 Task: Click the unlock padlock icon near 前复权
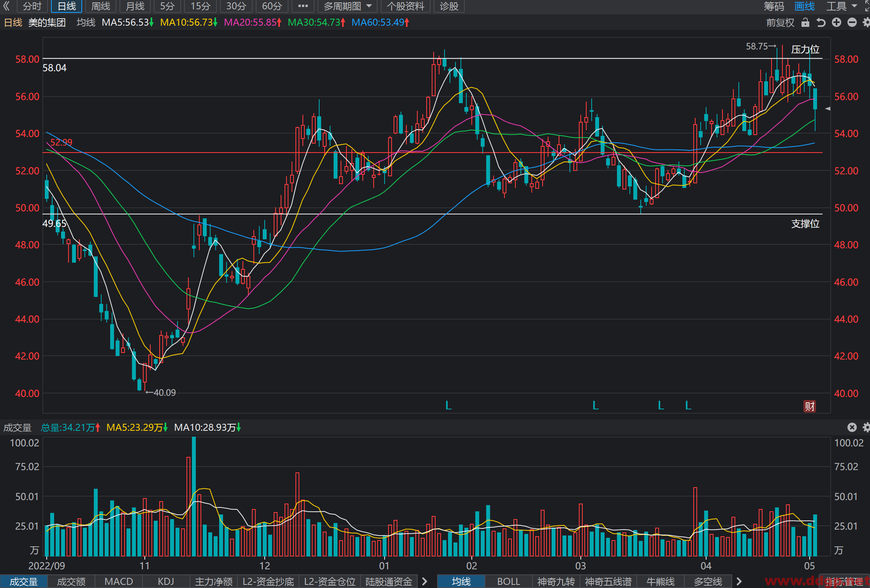click(805, 23)
